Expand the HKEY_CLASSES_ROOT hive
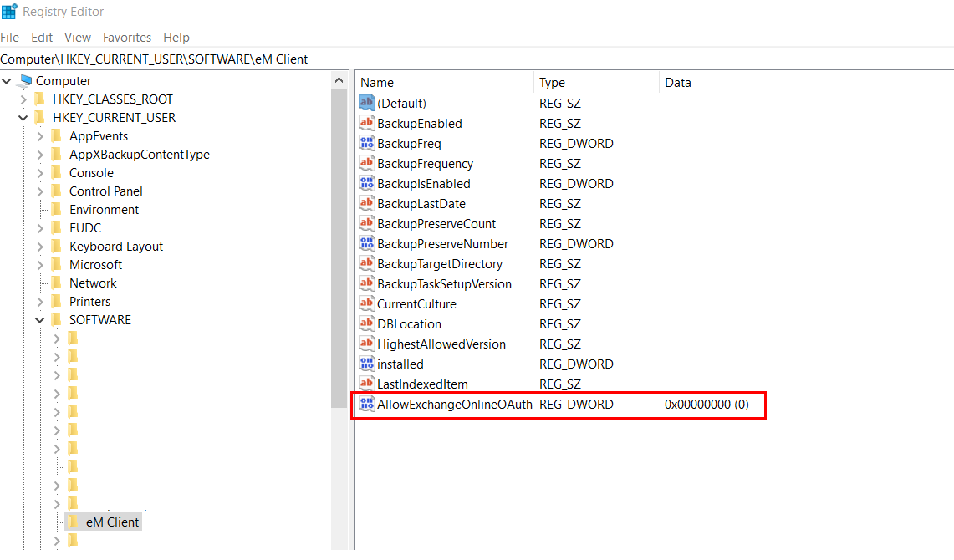 click(23, 99)
